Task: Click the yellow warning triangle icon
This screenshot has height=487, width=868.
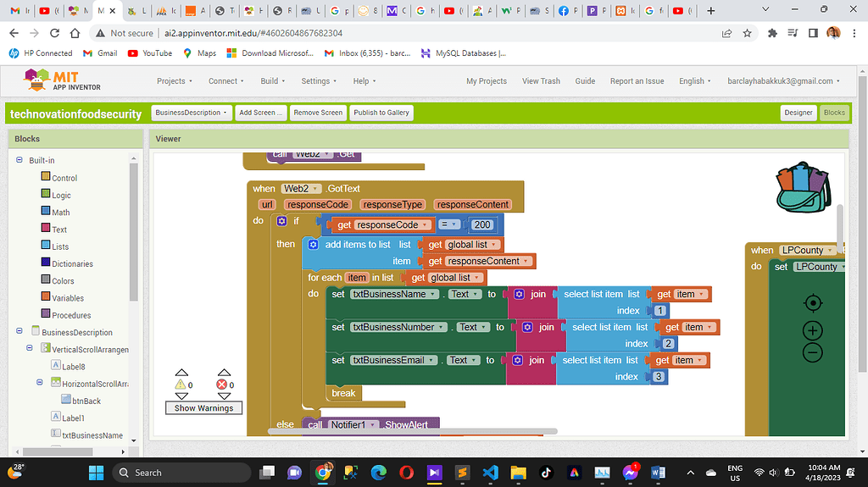Action: pos(181,384)
